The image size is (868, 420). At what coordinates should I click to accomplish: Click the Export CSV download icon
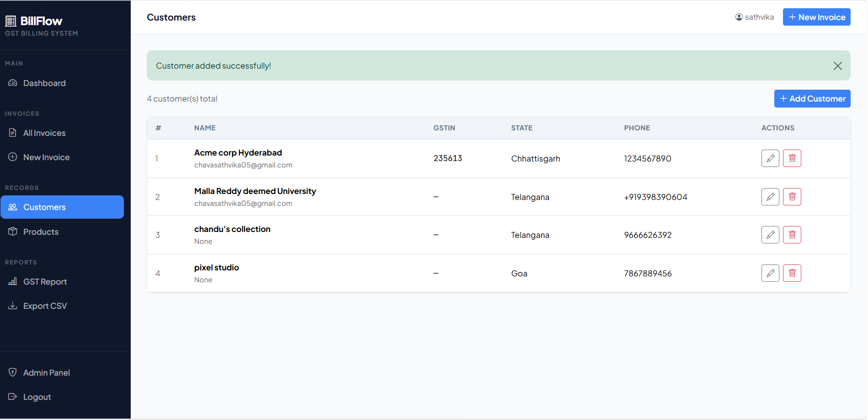(x=13, y=306)
